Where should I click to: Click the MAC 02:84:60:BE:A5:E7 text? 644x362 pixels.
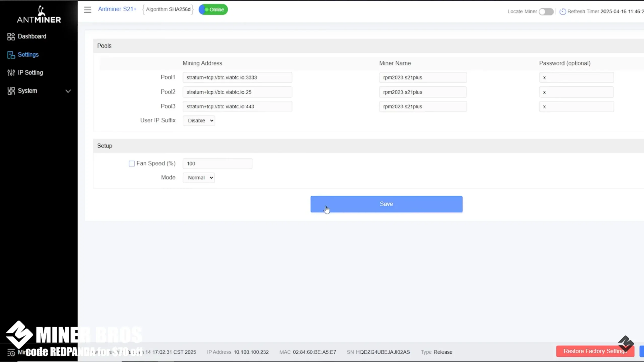pyautogui.click(x=308, y=352)
